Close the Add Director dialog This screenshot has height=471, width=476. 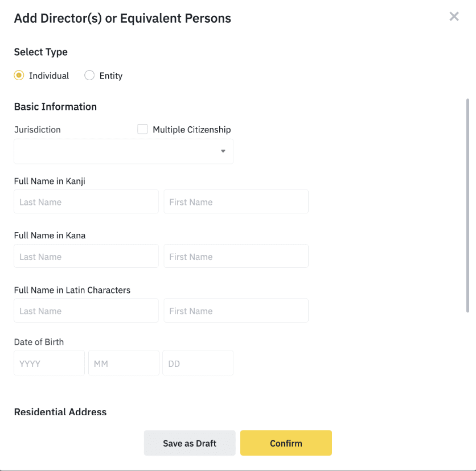coord(454,16)
